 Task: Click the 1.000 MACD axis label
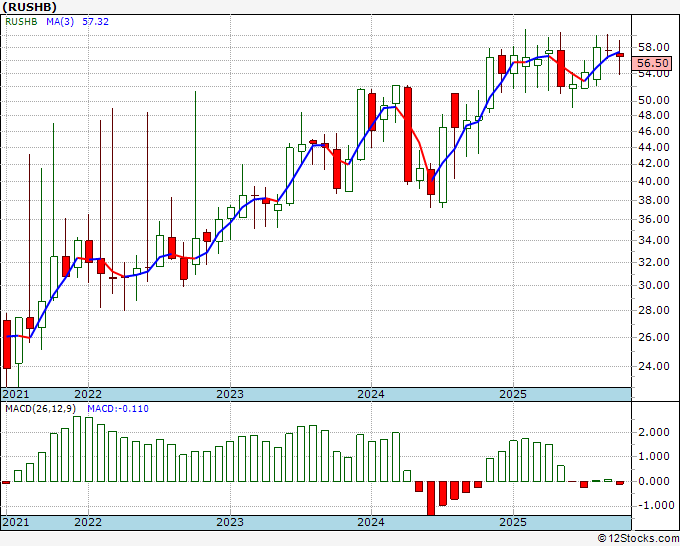[653, 457]
